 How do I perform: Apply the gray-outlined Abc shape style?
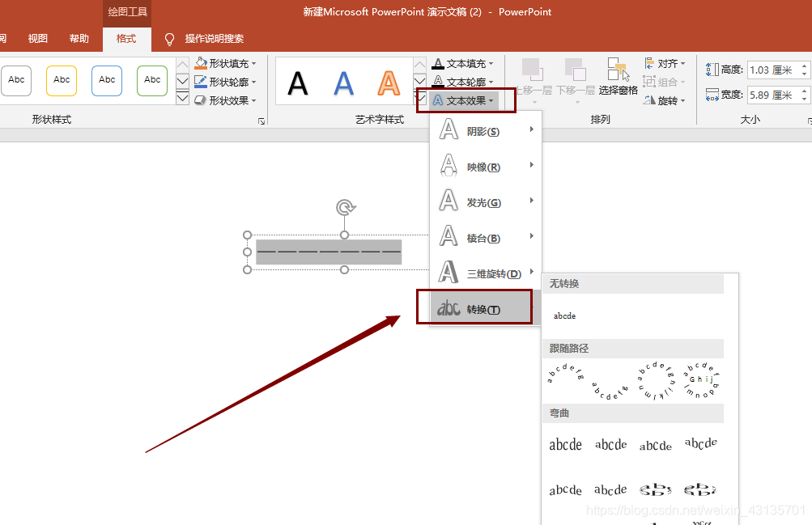coord(16,80)
